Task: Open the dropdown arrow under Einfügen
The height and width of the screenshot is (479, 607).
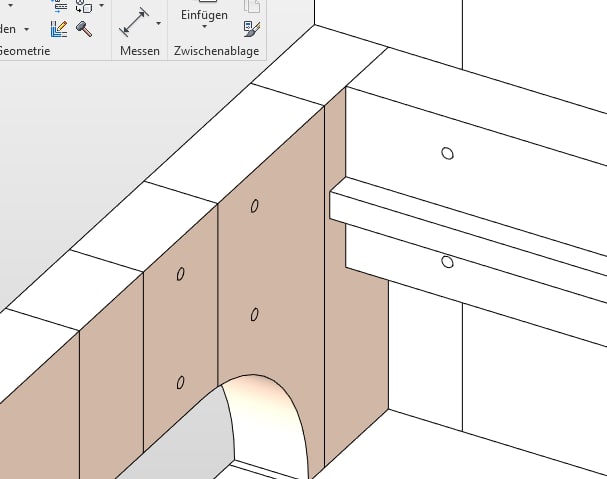Action: coord(204,29)
